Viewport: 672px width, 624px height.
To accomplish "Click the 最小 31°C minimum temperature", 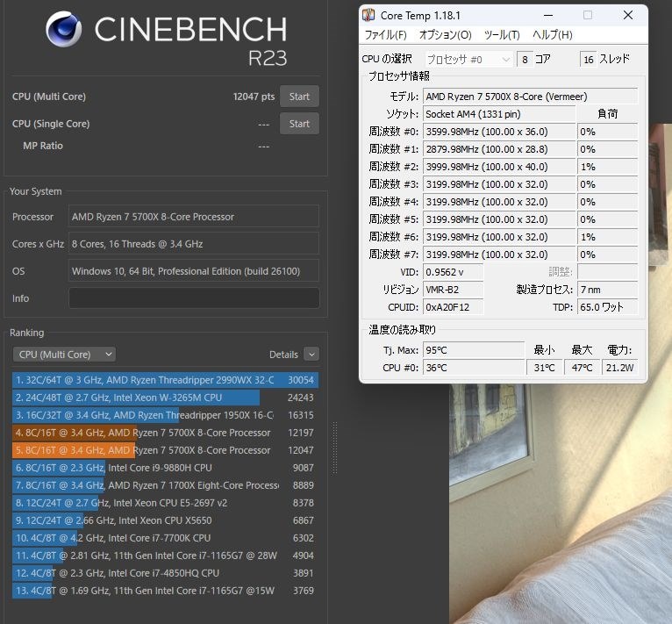I will [x=544, y=368].
